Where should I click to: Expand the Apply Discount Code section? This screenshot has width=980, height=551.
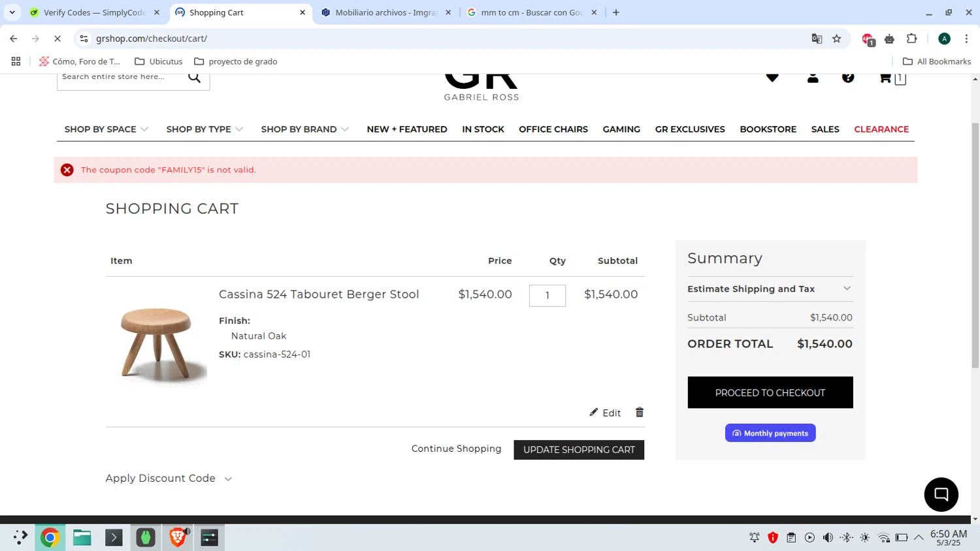click(169, 479)
